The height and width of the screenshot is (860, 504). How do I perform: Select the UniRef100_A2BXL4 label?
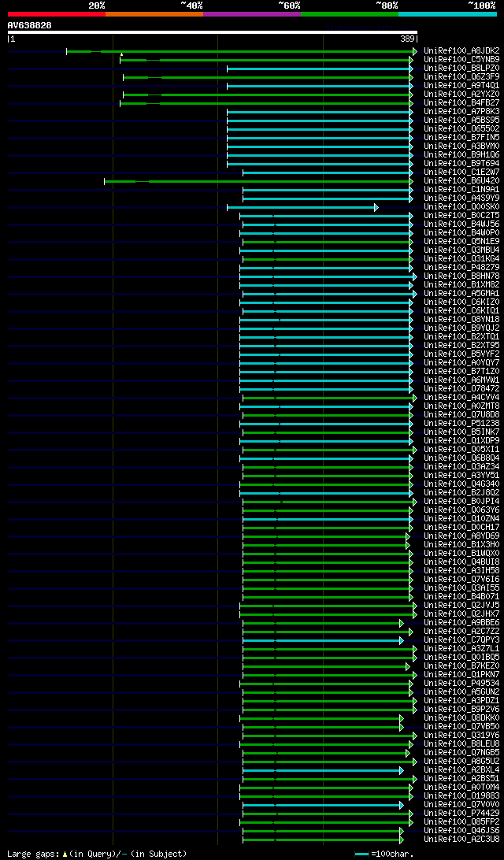coord(461,770)
